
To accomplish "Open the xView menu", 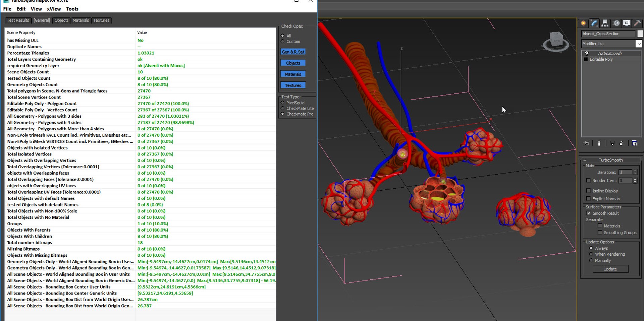I will (54, 9).
